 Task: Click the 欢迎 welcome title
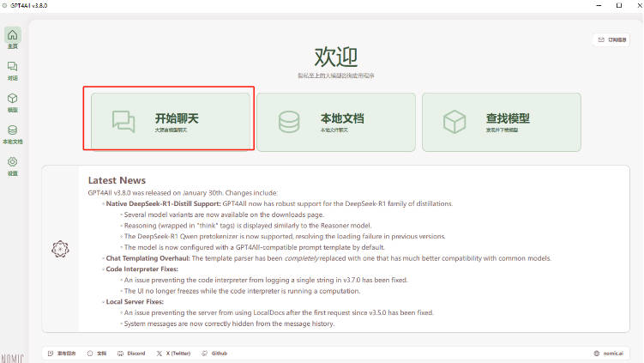[x=336, y=57]
